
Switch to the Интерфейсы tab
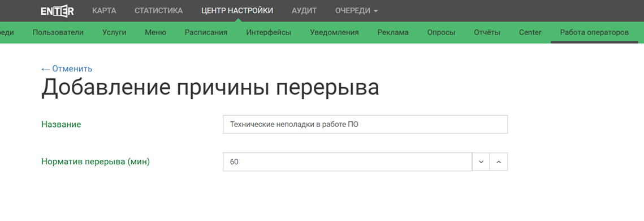(269, 32)
